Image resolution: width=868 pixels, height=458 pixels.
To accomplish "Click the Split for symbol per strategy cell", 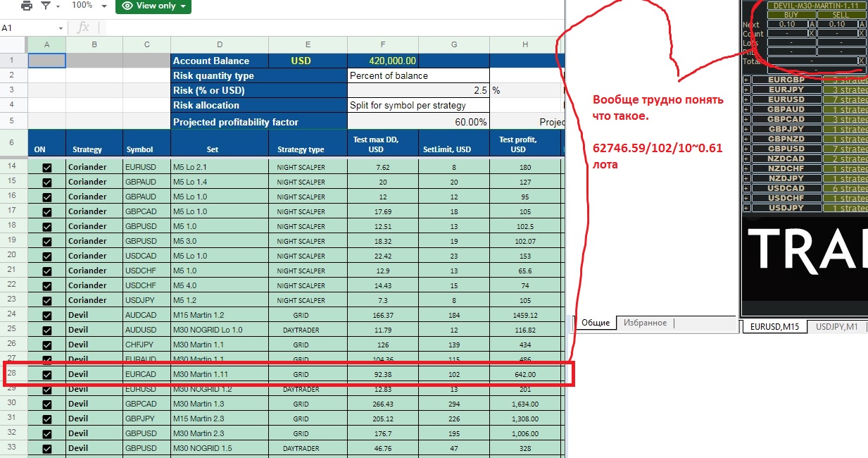I will point(418,105).
